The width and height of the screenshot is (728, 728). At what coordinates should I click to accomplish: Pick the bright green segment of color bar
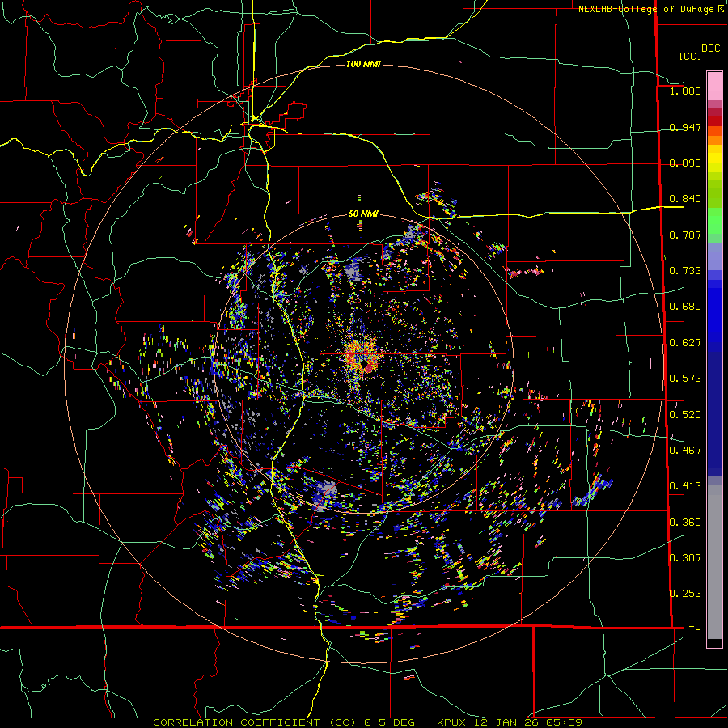tap(714, 221)
